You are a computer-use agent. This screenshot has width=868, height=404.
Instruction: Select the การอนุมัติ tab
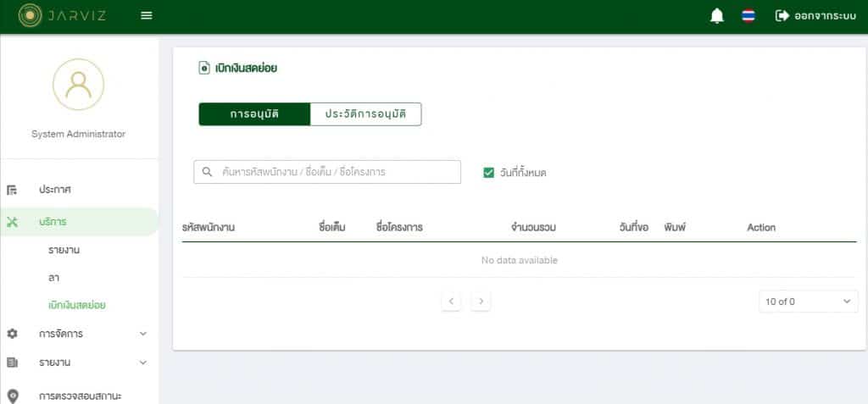tap(254, 114)
